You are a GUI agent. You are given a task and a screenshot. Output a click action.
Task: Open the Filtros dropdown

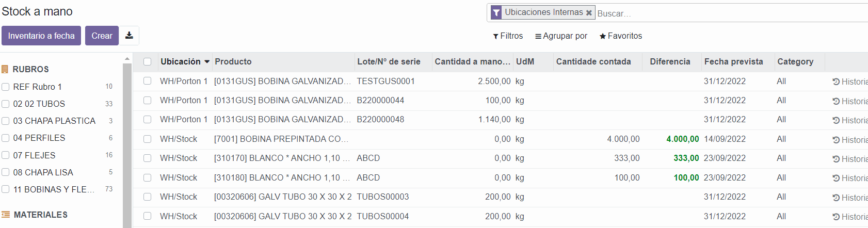coord(508,36)
